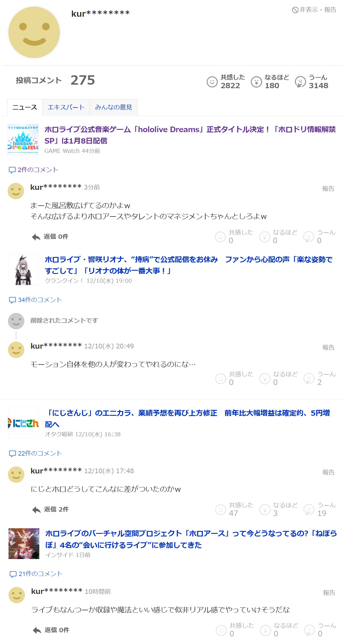Switch to the エキスパート tab
The width and height of the screenshot is (344, 644).
click(66, 108)
